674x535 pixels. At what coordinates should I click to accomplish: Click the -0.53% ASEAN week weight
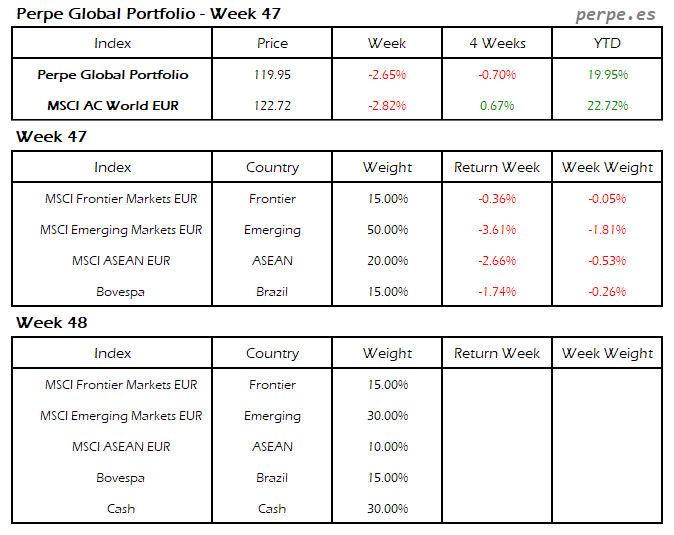(x=606, y=260)
